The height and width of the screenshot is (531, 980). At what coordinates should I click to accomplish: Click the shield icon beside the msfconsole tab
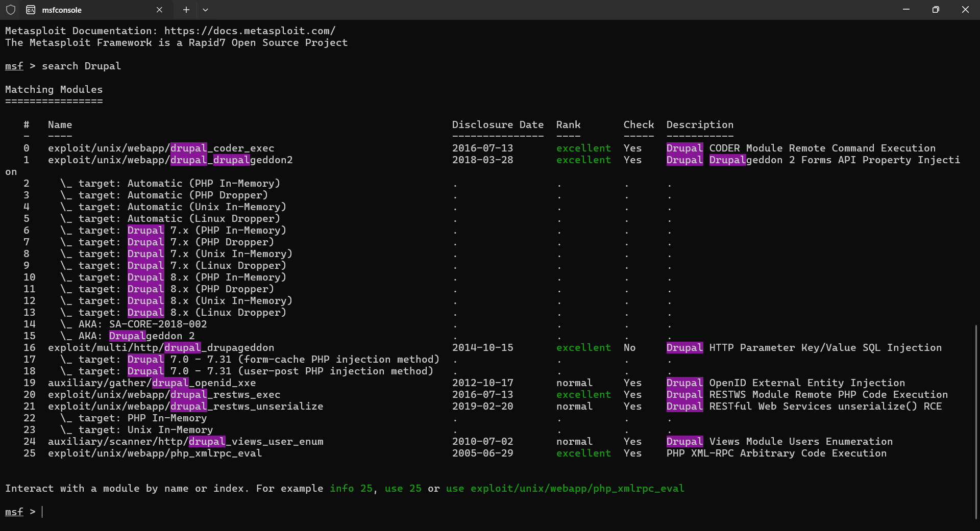pos(11,10)
